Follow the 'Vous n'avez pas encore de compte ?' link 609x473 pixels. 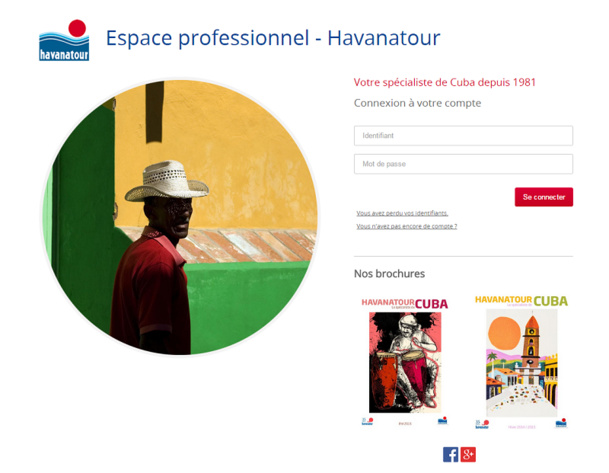(407, 226)
